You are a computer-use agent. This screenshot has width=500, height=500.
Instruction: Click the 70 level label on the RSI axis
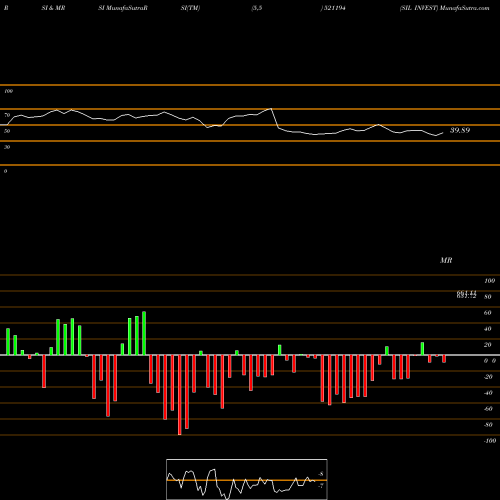coord(7,115)
